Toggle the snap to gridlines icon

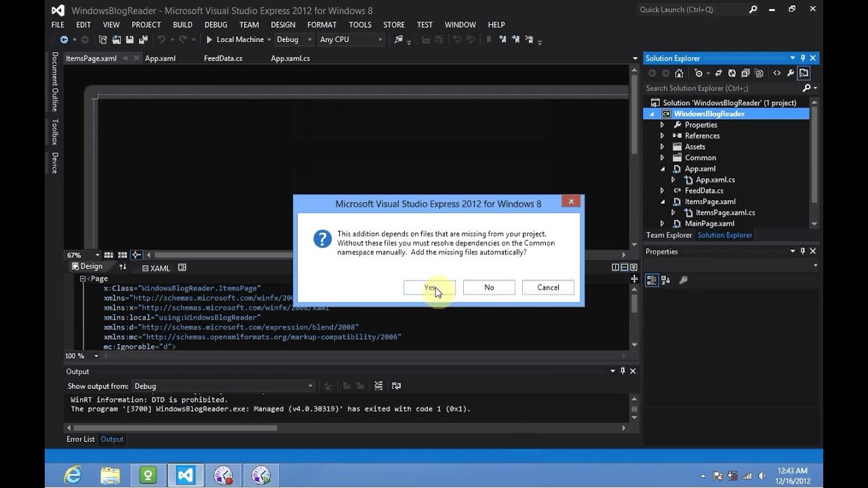(122, 255)
